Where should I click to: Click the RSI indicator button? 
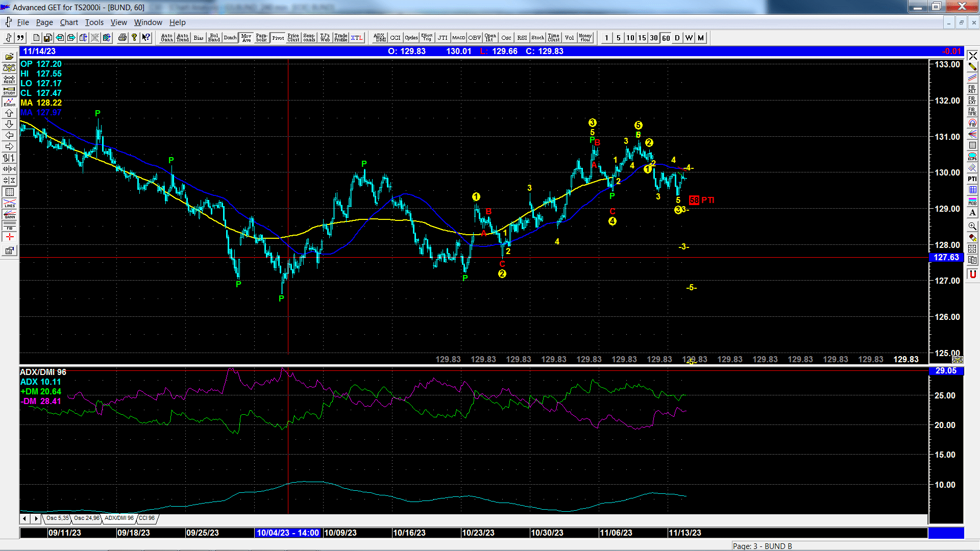(x=522, y=38)
